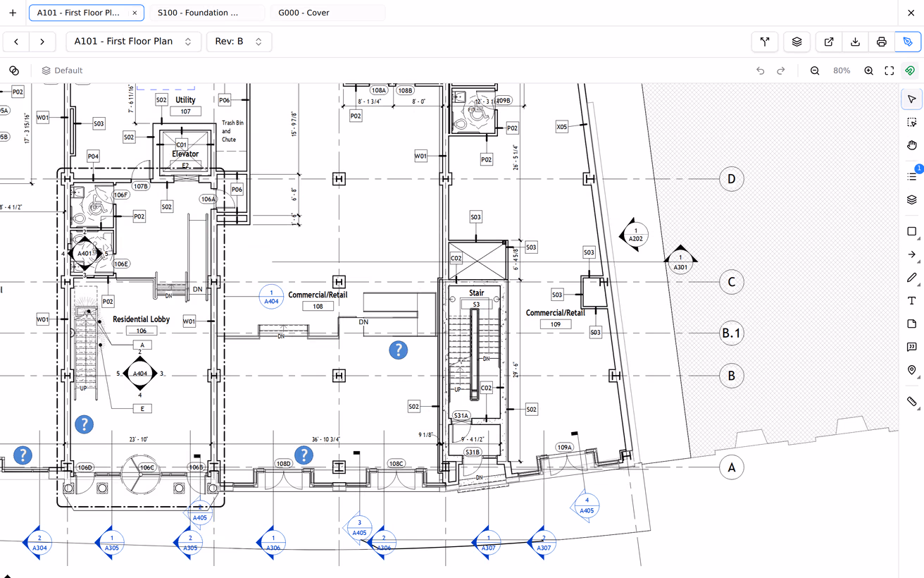This screenshot has width=924, height=578.
Task: Switch to the G000 - Cover tab
Action: (x=327, y=13)
